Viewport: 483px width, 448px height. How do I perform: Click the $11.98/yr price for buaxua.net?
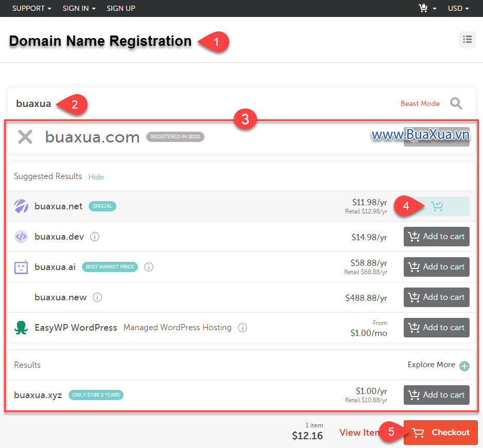[370, 202]
